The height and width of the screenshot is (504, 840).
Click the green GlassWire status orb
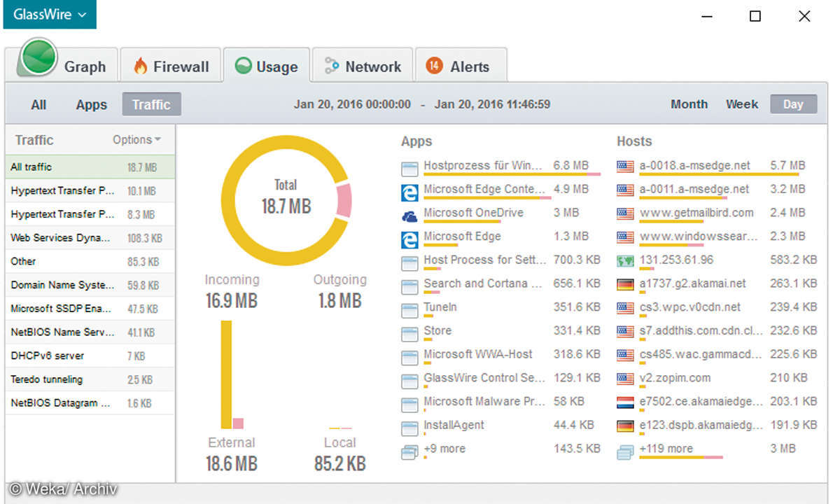pyautogui.click(x=39, y=56)
